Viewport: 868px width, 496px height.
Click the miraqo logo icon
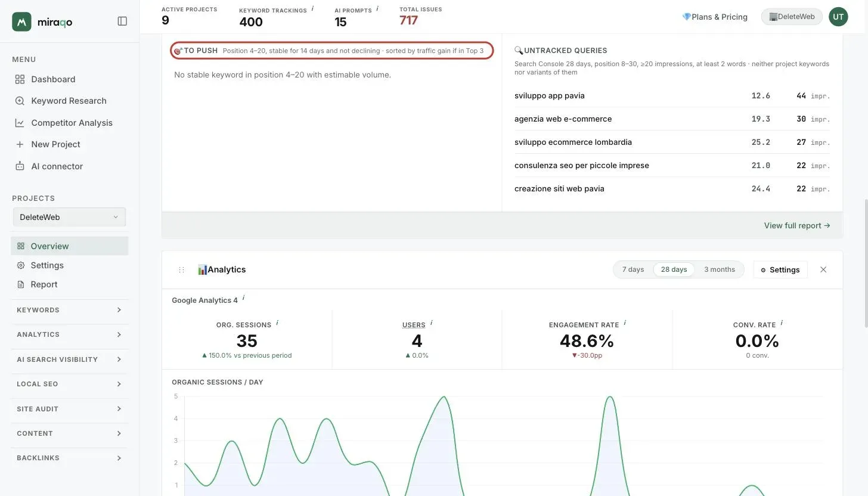pos(21,21)
